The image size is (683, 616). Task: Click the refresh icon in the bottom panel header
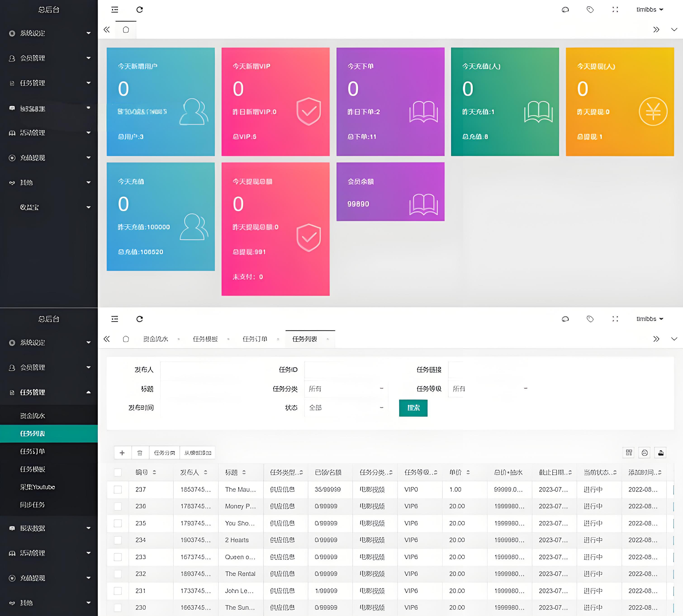tap(140, 319)
